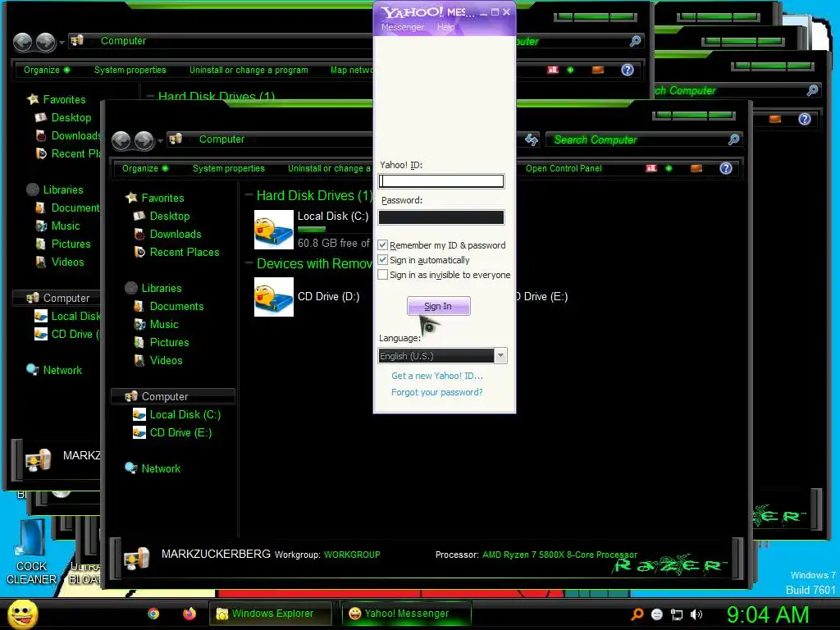This screenshot has width=840, height=630.
Task: Click Open Control Panel in front Explorer toolbar
Action: click(x=564, y=168)
